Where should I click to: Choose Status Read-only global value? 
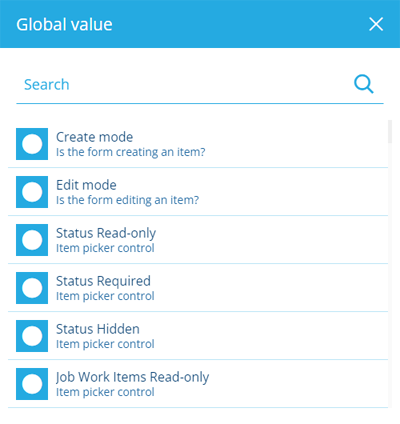(x=198, y=240)
